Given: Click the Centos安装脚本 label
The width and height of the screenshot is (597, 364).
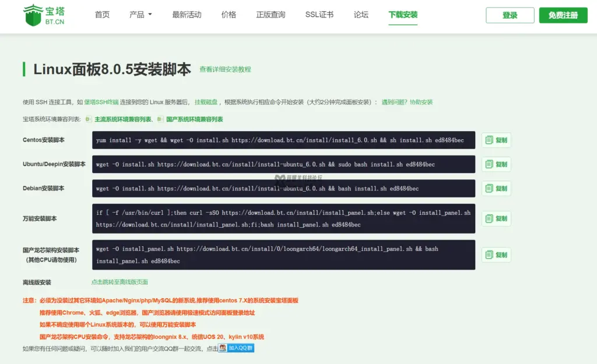Looking at the screenshot, I should (x=43, y=140).
